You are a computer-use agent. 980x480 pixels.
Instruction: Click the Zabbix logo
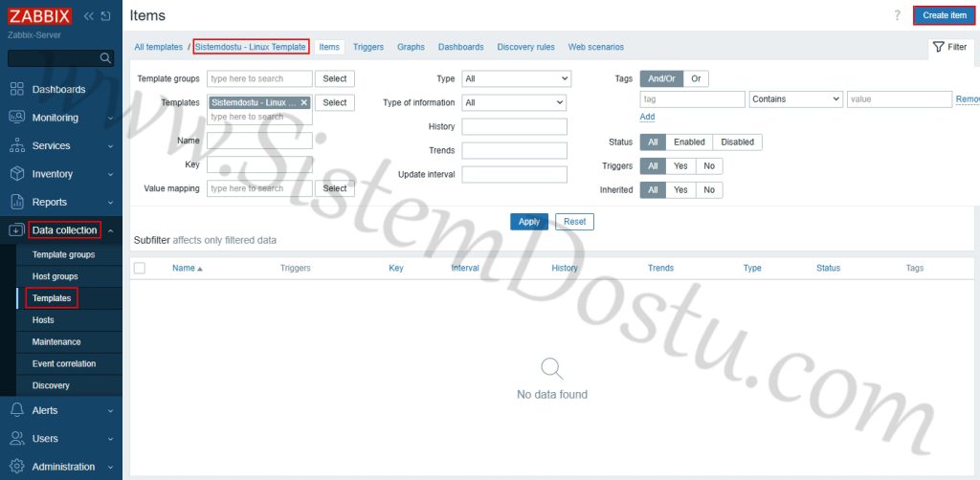(40, 15)
